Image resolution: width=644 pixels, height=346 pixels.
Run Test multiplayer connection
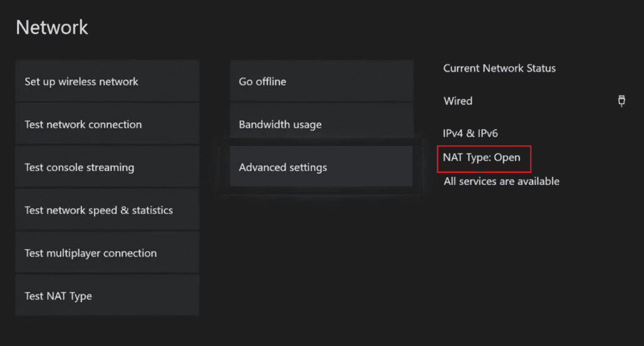pos(107,253)
